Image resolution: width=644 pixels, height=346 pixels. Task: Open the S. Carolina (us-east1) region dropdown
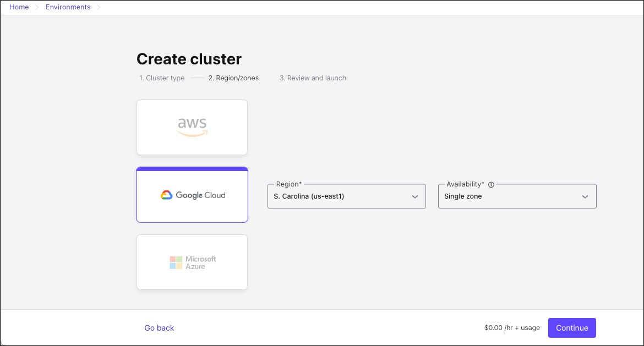pyautogui.click(x=346, y=196)
